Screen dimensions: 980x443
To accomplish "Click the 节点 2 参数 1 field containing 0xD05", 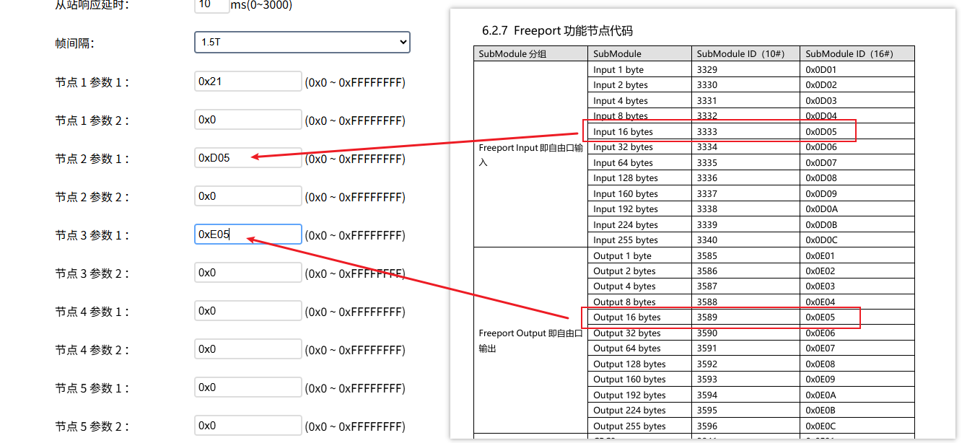I will tap(248, 158).
